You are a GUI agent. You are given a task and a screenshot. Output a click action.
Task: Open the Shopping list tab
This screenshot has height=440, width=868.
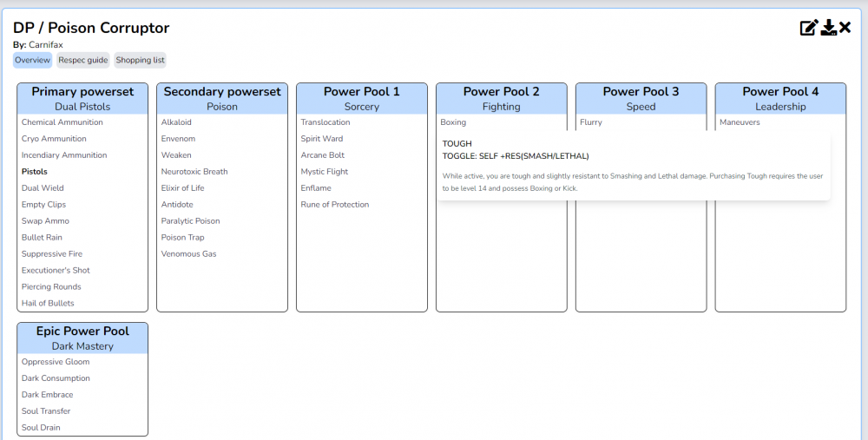coord(140,60)
